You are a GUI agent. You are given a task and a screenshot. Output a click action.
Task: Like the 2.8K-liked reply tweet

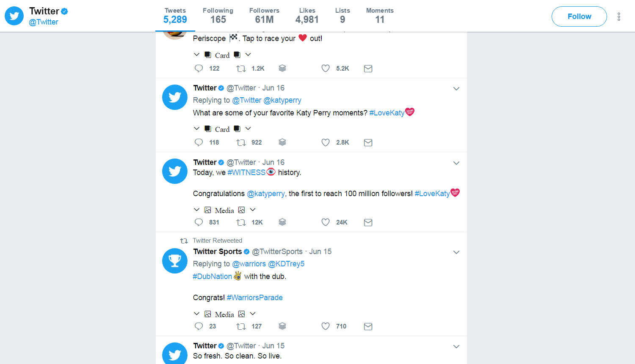(326, 142)
